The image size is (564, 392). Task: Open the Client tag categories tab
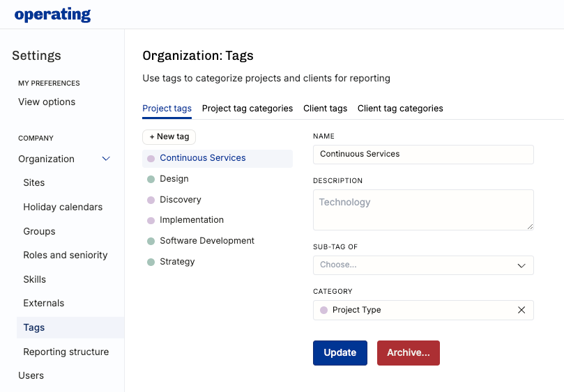click(400, 109)
